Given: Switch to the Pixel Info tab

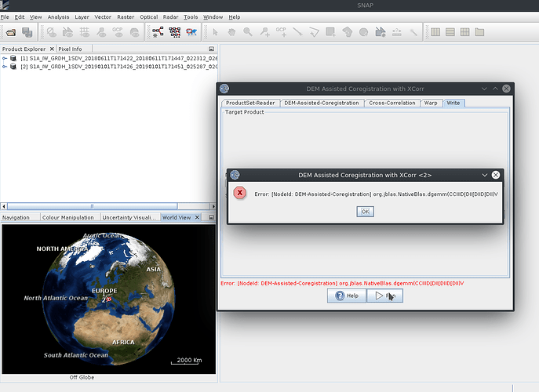Looking at the screenshot, I should pos(70,49).
